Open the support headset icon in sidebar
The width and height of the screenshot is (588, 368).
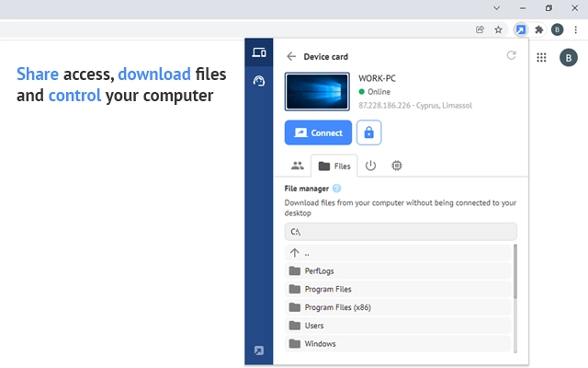tap(259, 81)
